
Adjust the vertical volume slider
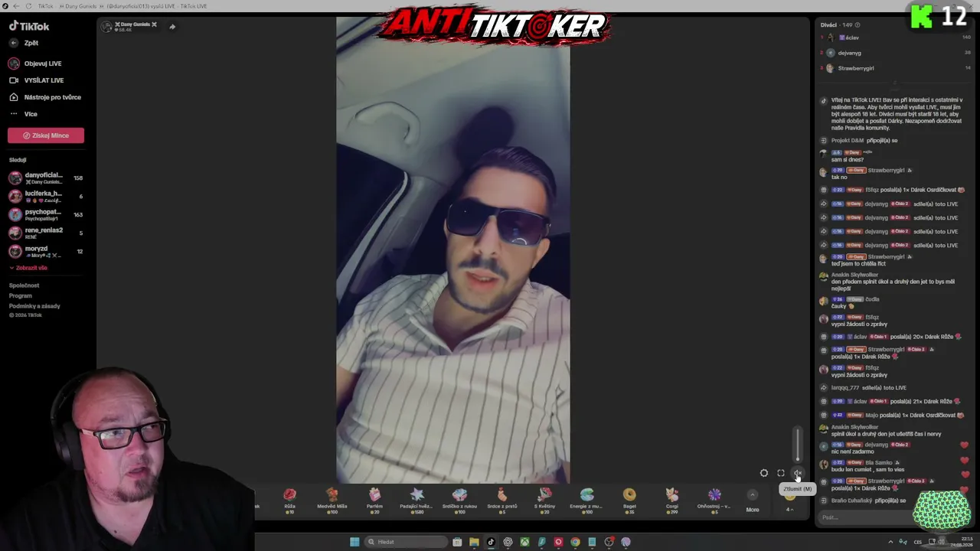click(x=798, y=444)
